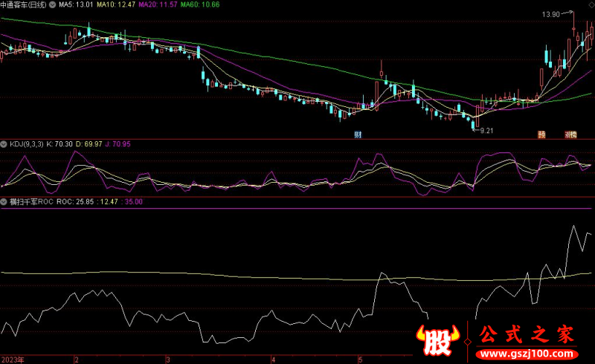
Task: Select the MA5: 13.01 moving average label
Action: point(76,5)
